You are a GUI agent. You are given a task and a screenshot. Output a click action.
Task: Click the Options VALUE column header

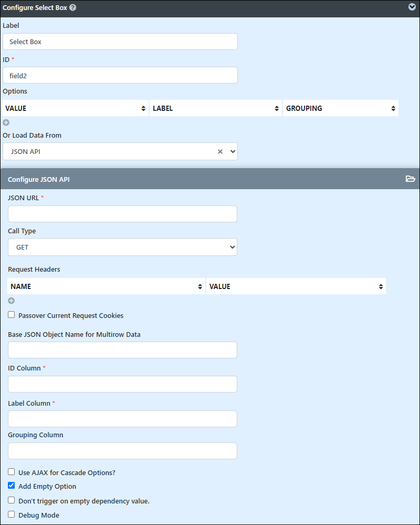75,108
